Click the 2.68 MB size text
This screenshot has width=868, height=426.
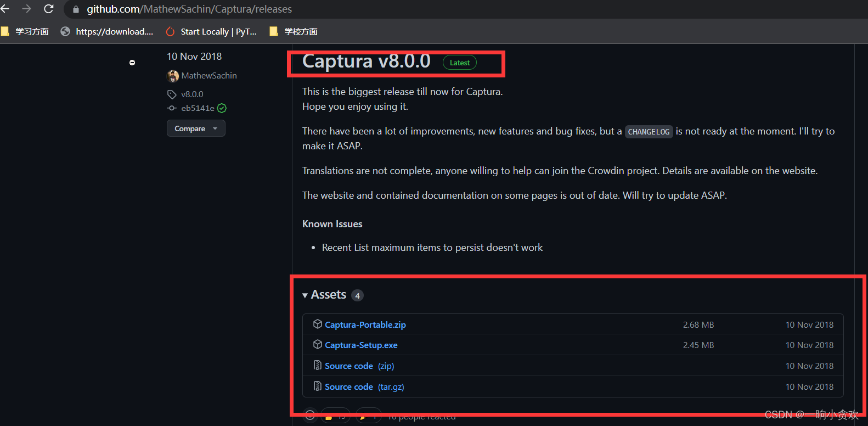[x=698, y=324]
